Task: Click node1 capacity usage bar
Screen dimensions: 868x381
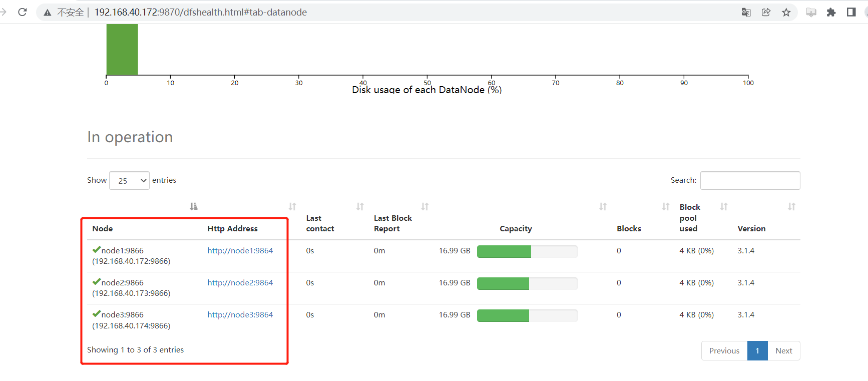Action: coord(527,251)
